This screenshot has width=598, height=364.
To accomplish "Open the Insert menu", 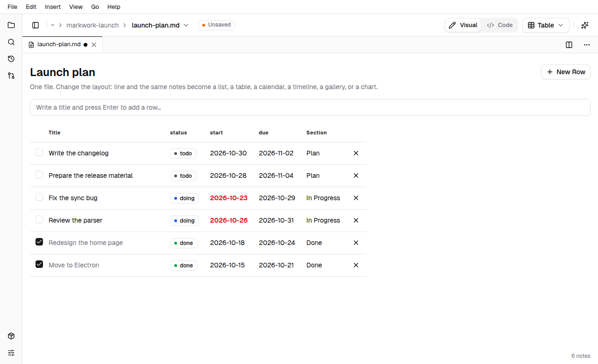I will point(53,7).
